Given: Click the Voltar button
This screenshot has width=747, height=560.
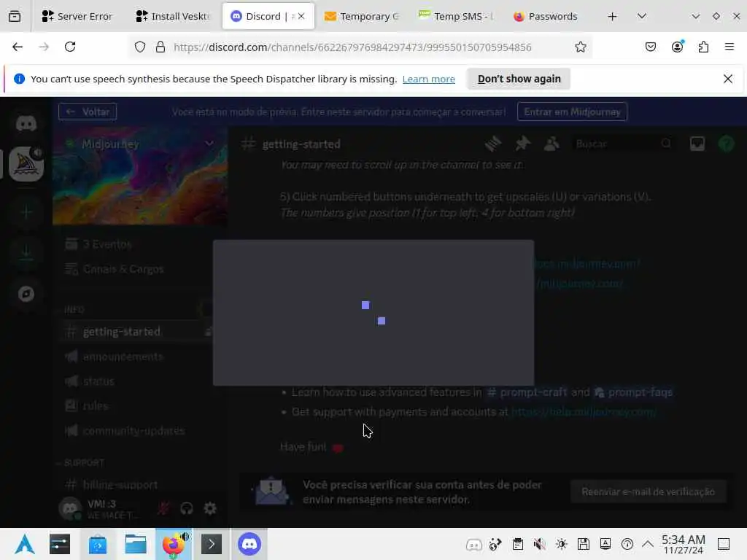Looking at the screenshot, I should pos(88,112).
